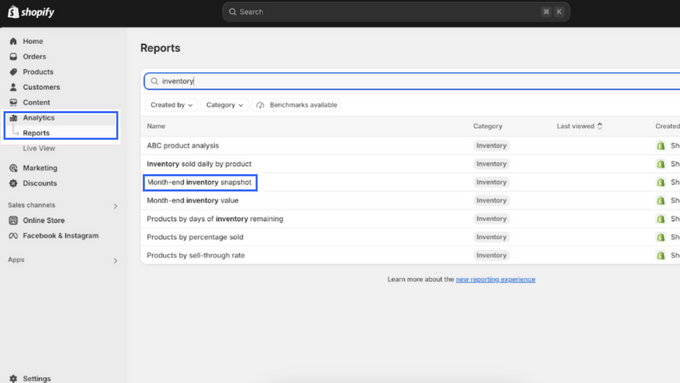The width and height of the screenshot is (680, 383).
Task: Click Inventory tag in sell-through rate row
Action: click(491, 255)
